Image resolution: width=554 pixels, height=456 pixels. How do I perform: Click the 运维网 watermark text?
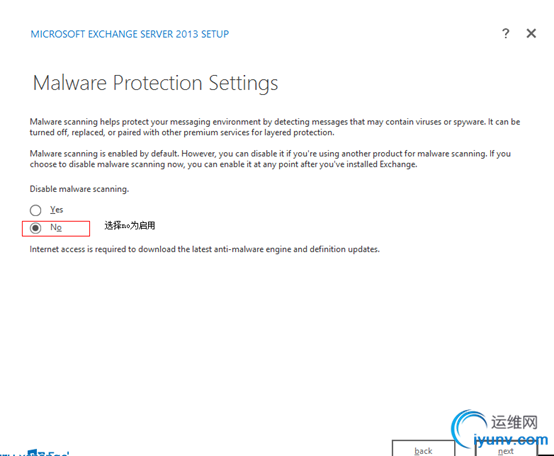point(514,422)
